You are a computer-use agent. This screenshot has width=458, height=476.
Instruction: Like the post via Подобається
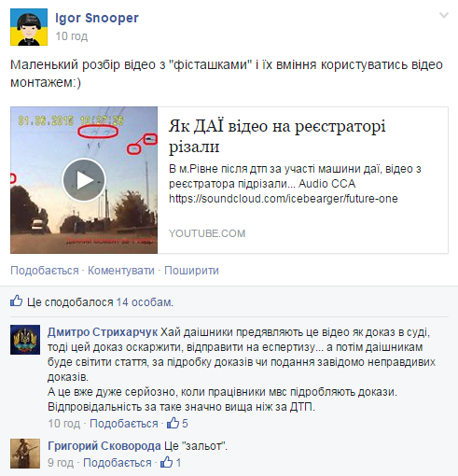tap(45, 271)
